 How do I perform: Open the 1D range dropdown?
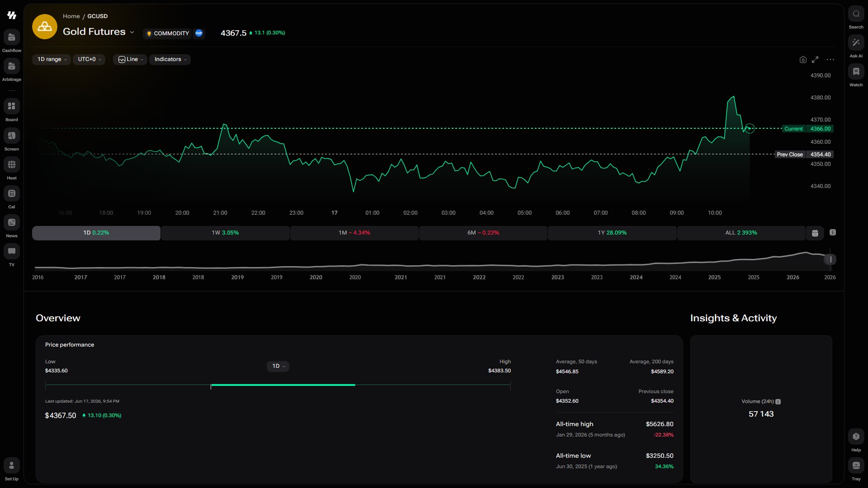click(x=52, y=59)
